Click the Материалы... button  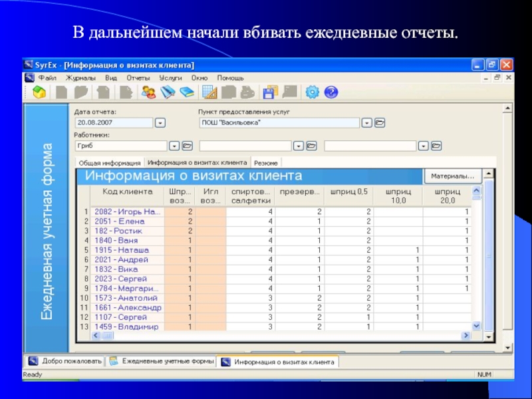(452, 176)
